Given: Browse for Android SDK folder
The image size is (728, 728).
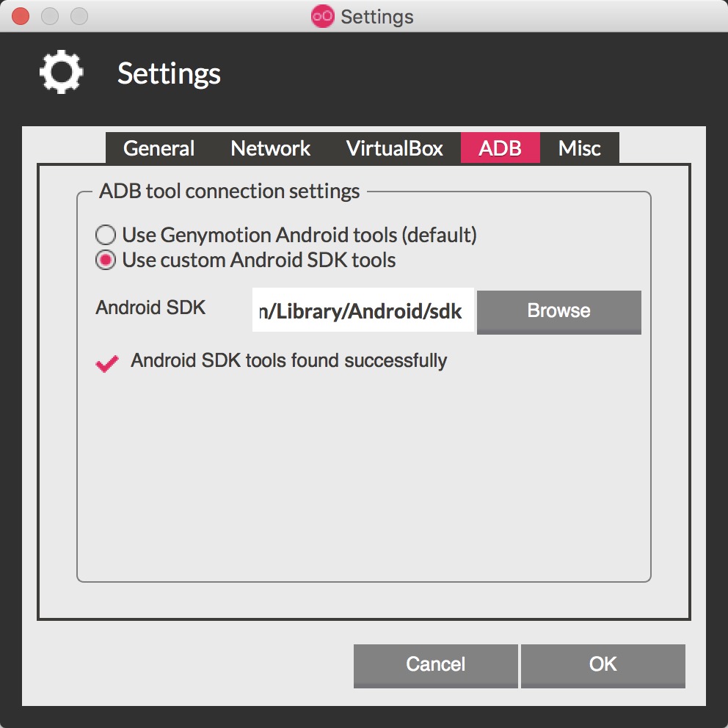Looking at the screenshot, I should pos(559,312).
